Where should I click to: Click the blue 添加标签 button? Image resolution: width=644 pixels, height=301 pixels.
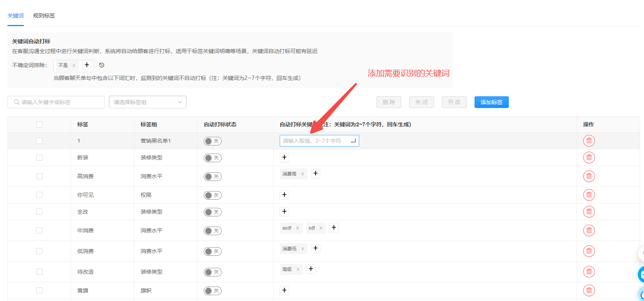[492, 102]
